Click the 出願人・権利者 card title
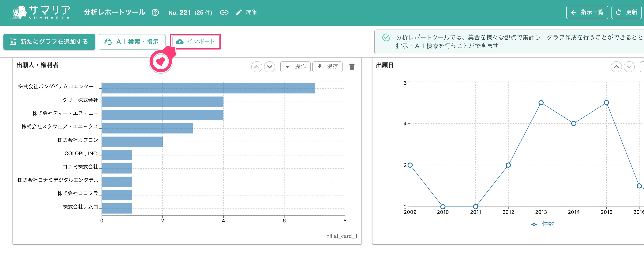 [37, 65]
